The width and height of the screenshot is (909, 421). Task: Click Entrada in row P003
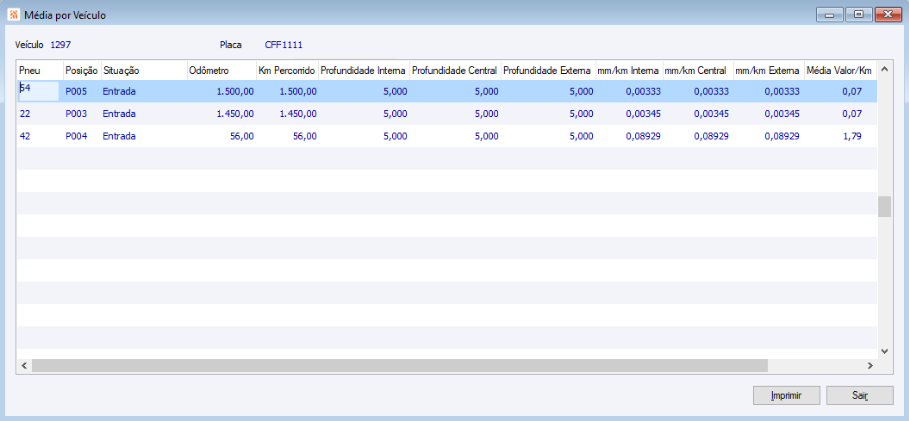[x=119, y=114]
